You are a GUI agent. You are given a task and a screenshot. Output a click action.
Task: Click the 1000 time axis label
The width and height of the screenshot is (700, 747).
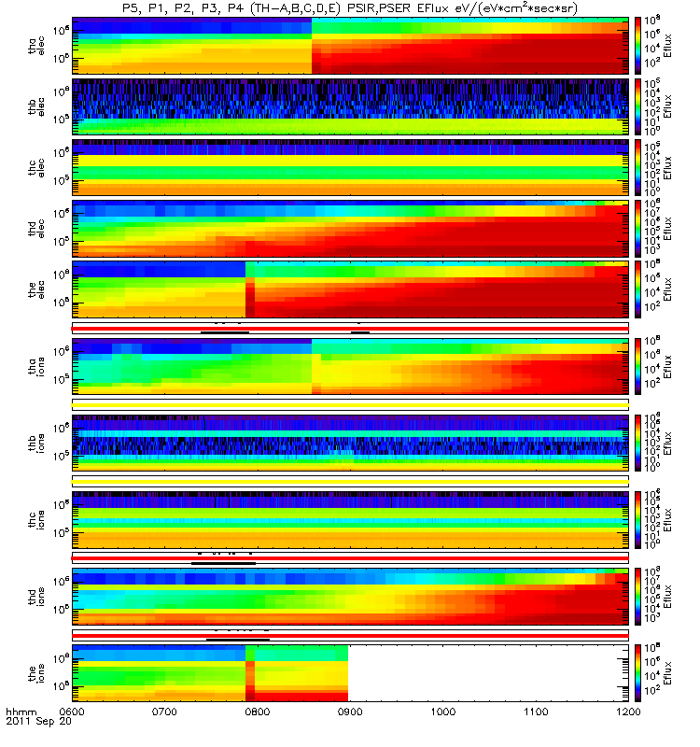(x=442, y=712)
